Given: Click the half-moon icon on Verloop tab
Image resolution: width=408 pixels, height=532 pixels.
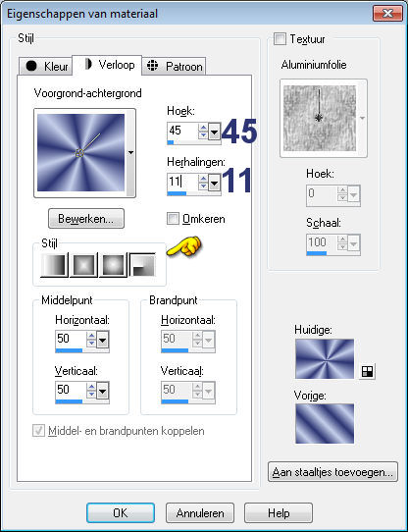Looking at the screenshot, I should coord(88,64).
